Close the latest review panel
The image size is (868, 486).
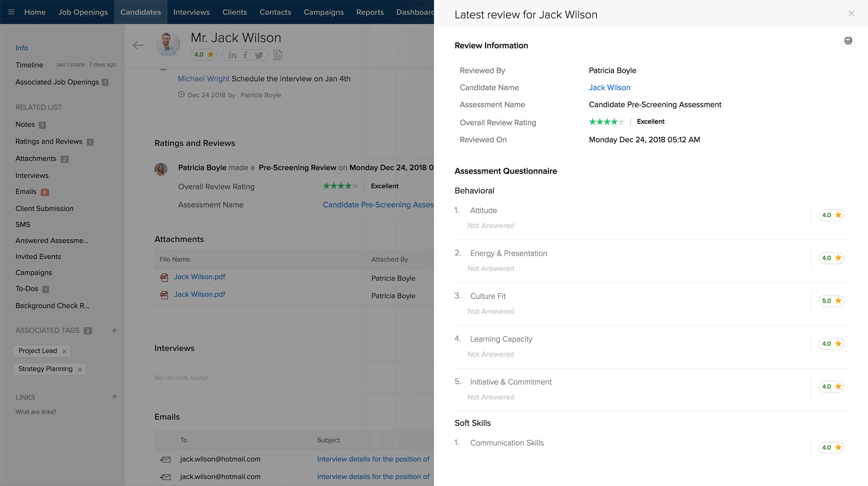click(851, 14)
